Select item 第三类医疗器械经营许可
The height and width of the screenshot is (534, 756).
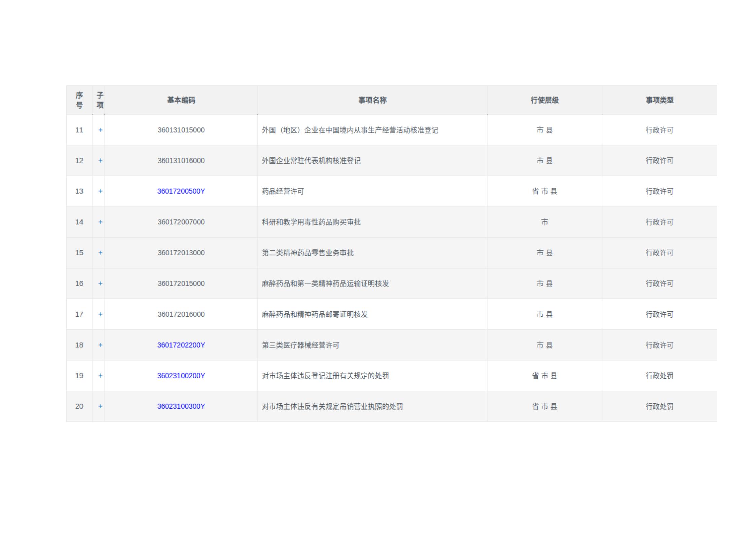(300, 345)
